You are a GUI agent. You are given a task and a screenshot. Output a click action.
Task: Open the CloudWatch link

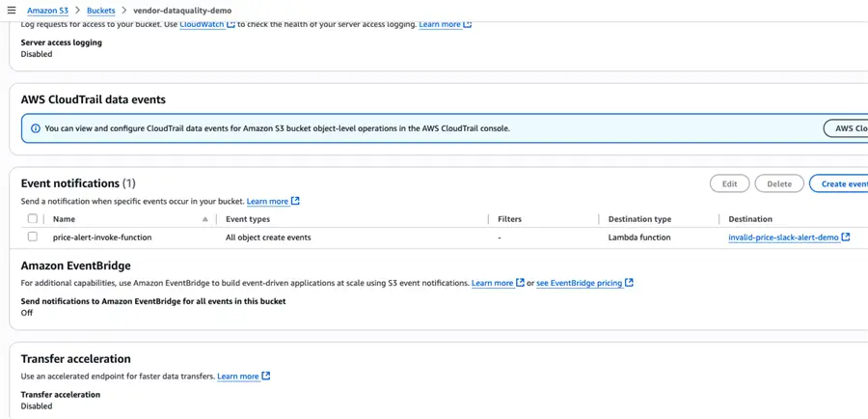tap(203, 25)
